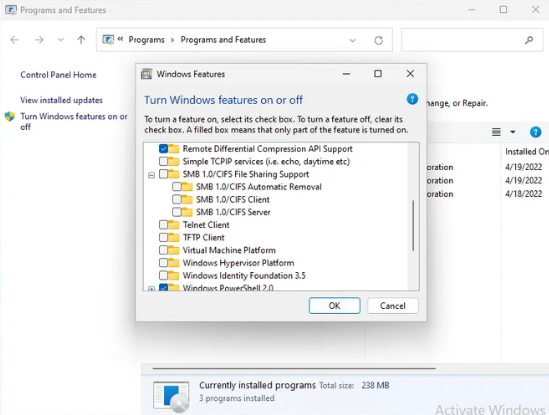Select the SMB 1.0/CIFS Server label
This screenshot has height=415, width=549.
(x=233, y=212)
